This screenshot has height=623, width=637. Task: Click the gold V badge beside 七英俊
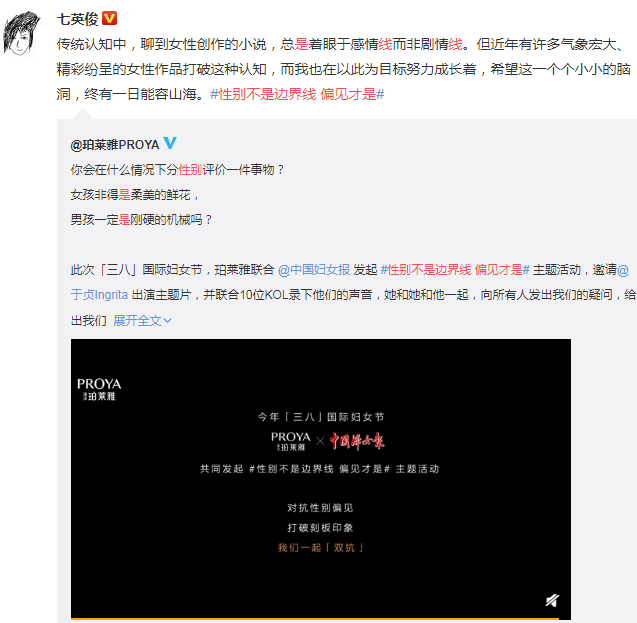click(x=109, y=19)
